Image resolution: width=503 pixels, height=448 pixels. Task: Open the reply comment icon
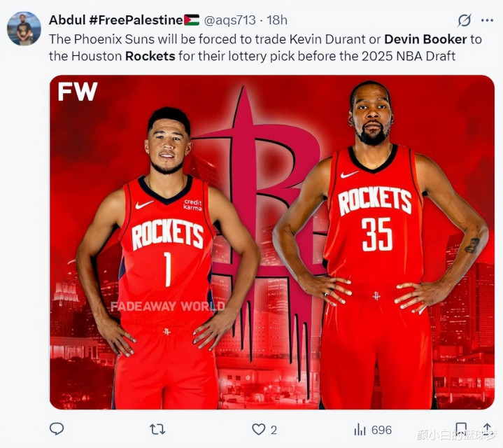pos(57,429)
